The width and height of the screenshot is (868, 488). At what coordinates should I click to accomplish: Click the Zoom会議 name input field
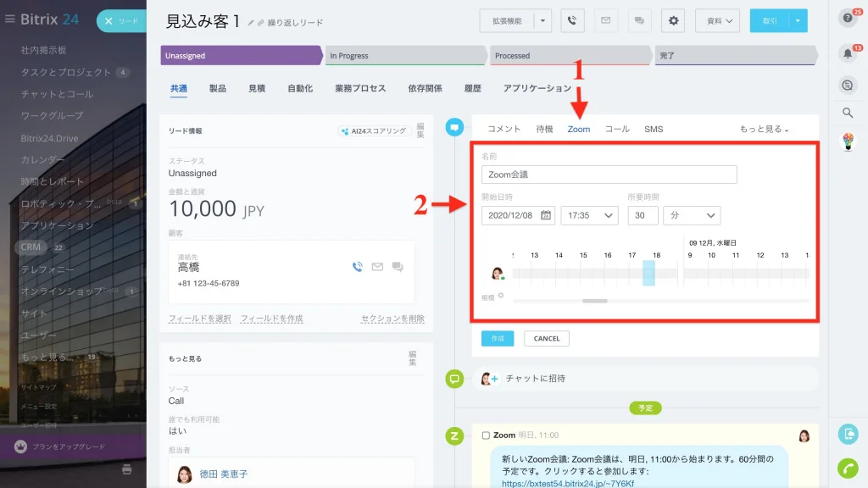[609, 175]
